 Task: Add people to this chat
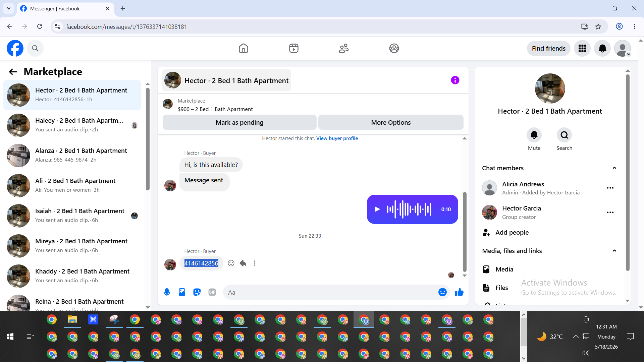505,233
